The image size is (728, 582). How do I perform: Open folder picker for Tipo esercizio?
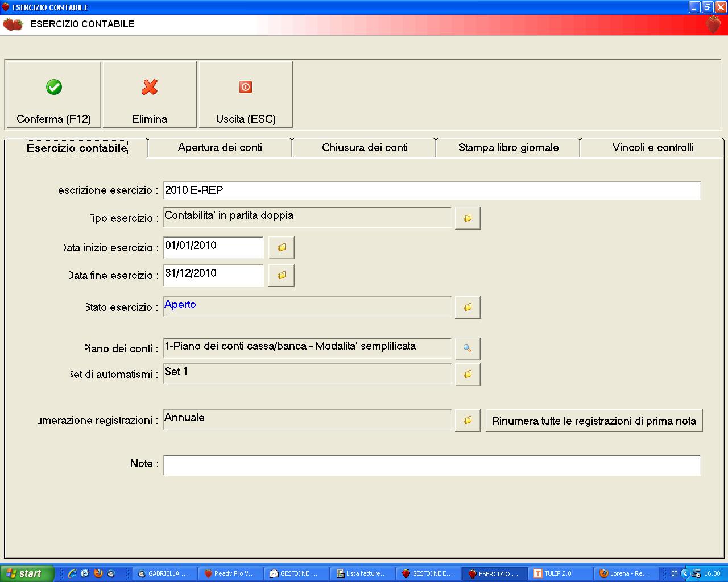click(x=468, y=218)
